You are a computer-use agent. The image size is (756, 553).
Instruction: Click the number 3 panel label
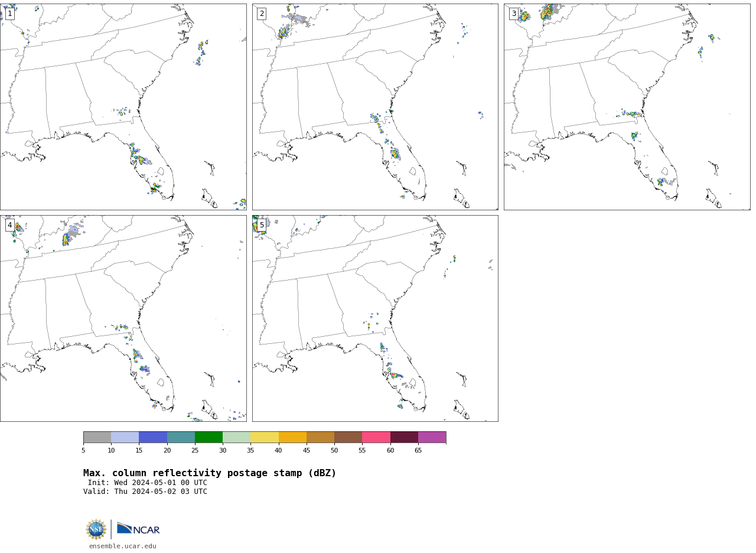pyautogui.click(x=513, y=14)
